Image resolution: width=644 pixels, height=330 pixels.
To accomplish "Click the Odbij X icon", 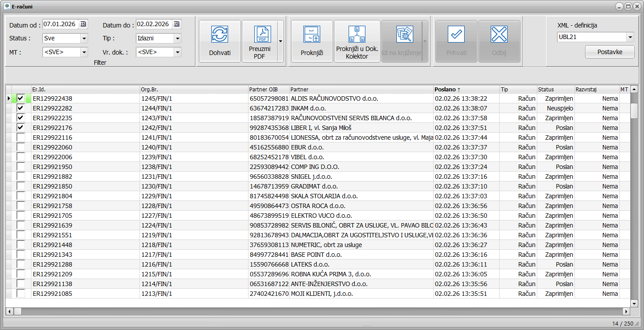I will point(499,34).
